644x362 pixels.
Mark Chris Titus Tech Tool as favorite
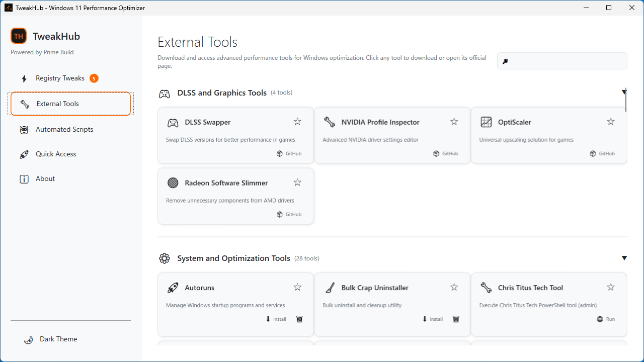tap(610, 287)
